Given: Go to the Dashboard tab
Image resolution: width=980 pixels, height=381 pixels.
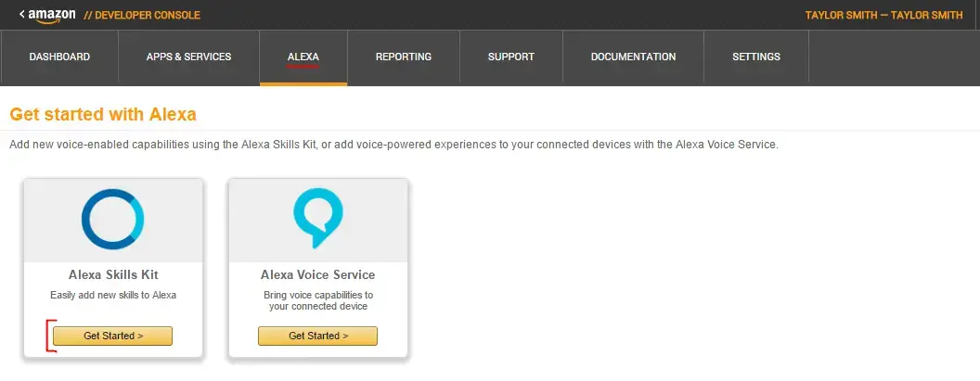Looking at the screenshot, I should point(59,57).
